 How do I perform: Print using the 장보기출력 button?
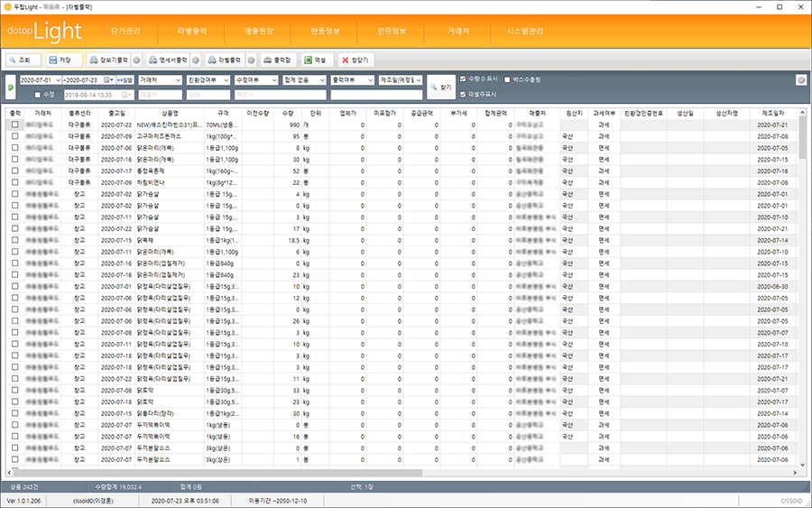click(x=107, y=60)
